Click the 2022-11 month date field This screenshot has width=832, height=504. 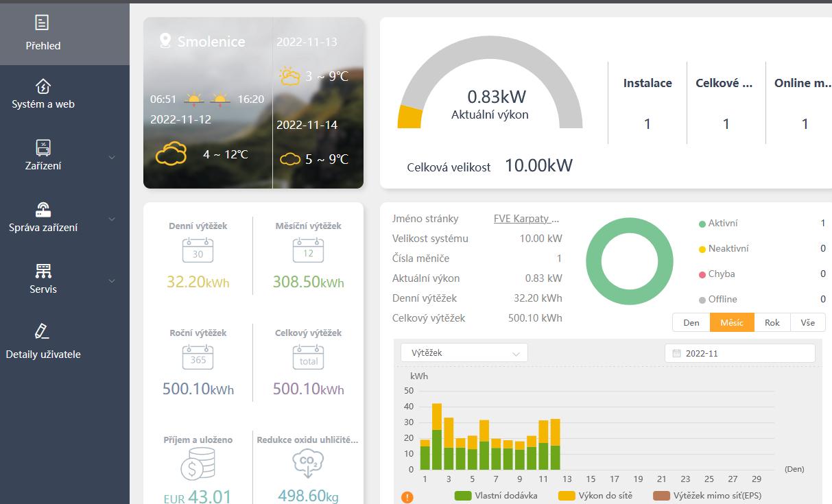click(739, 353)
